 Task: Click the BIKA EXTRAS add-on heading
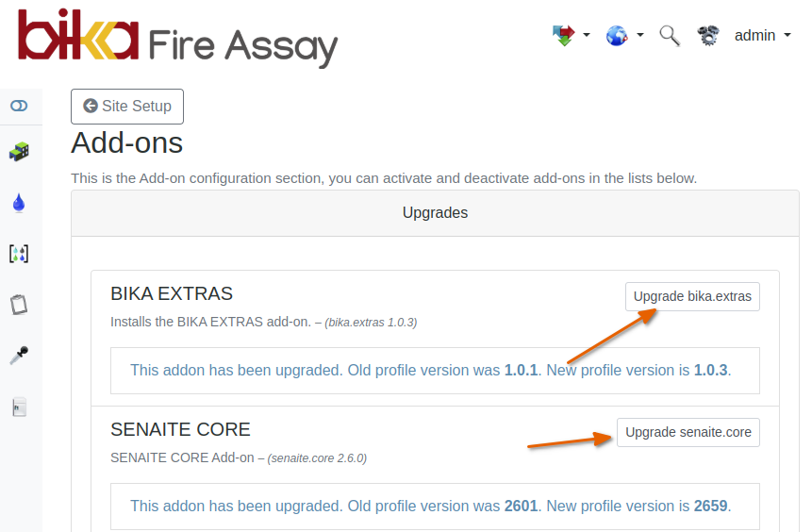[x=172, y=293]
